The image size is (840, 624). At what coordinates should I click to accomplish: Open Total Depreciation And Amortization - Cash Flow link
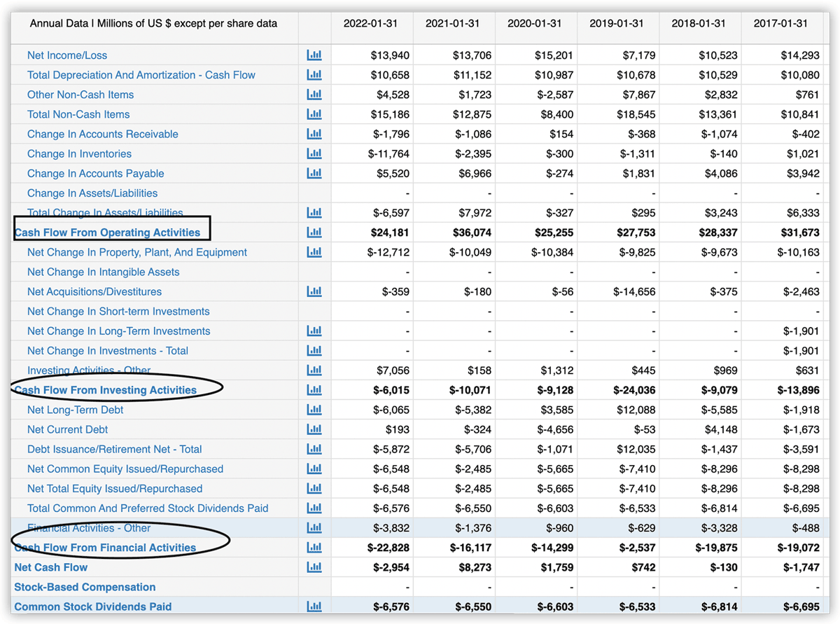(x=141, y=75)
